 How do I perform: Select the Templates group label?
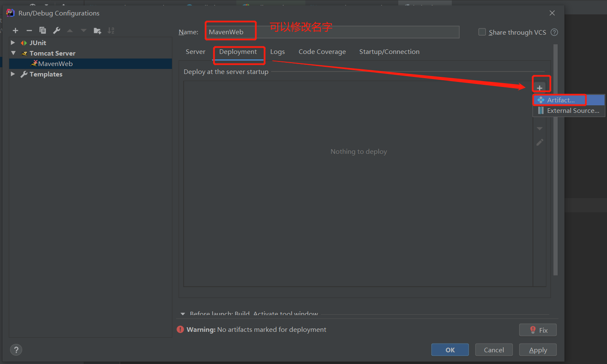46,74
